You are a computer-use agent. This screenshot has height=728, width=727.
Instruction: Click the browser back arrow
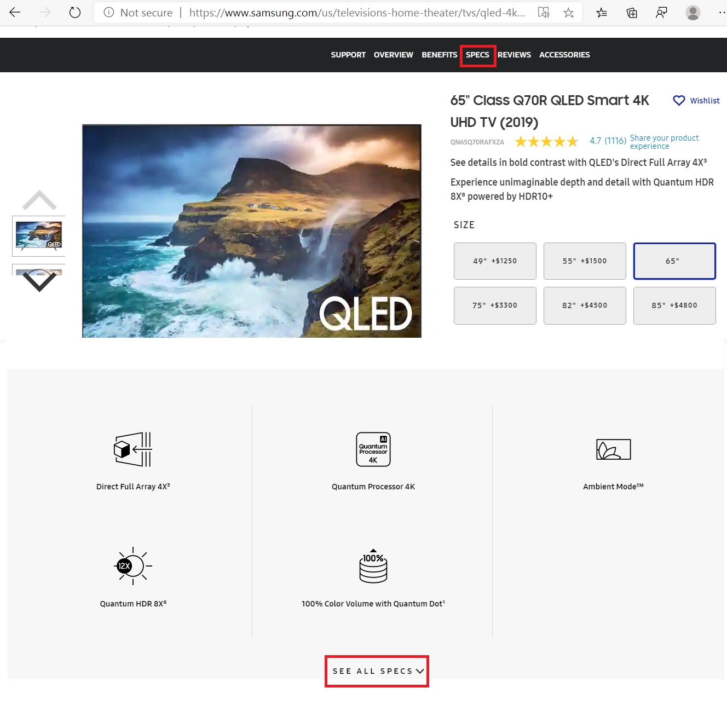(15, 13)
